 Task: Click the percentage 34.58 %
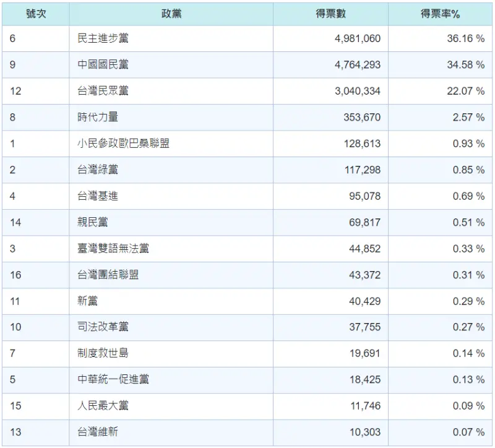466,65
